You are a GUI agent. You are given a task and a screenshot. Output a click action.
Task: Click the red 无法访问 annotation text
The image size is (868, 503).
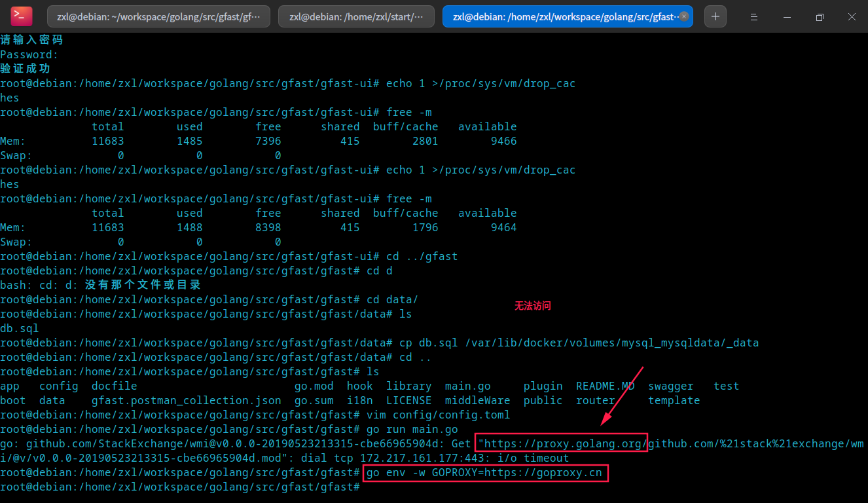coord(533,305)
